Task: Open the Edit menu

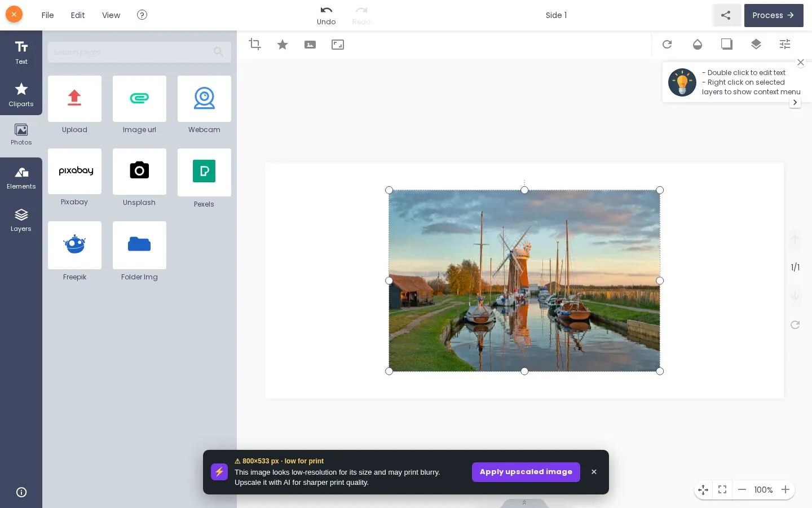Action: pyautogui.click(x=78, y=15)
